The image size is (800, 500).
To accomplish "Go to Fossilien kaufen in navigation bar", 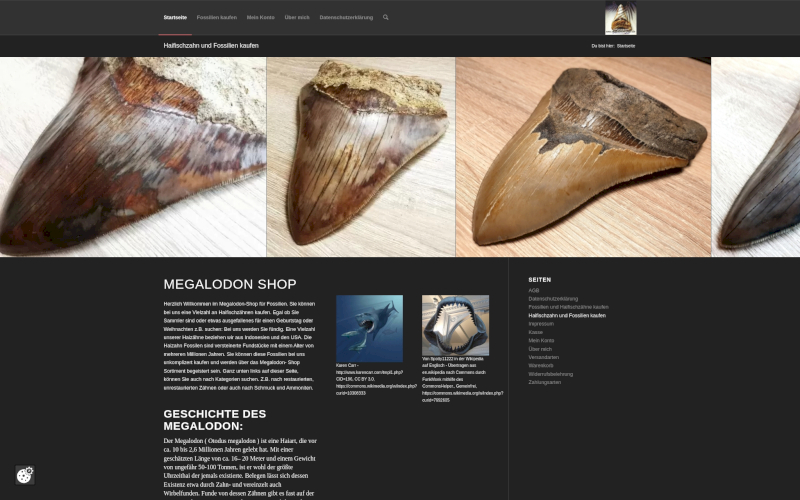I will click(217, 17).
